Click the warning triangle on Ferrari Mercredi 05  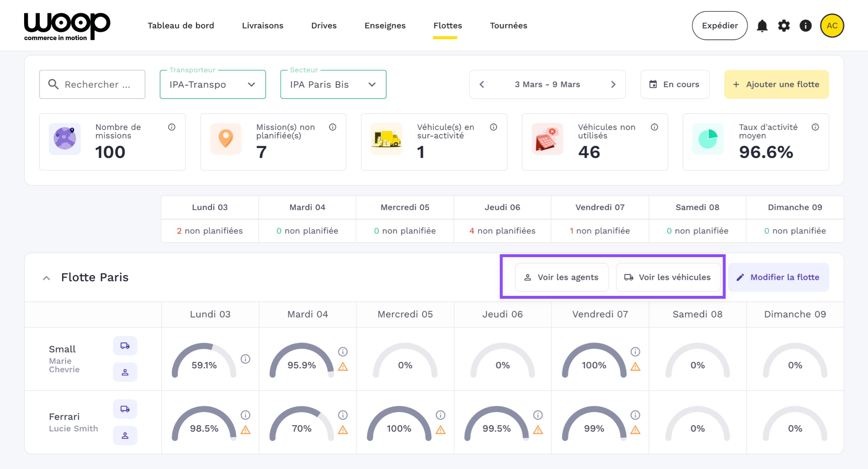441,430
